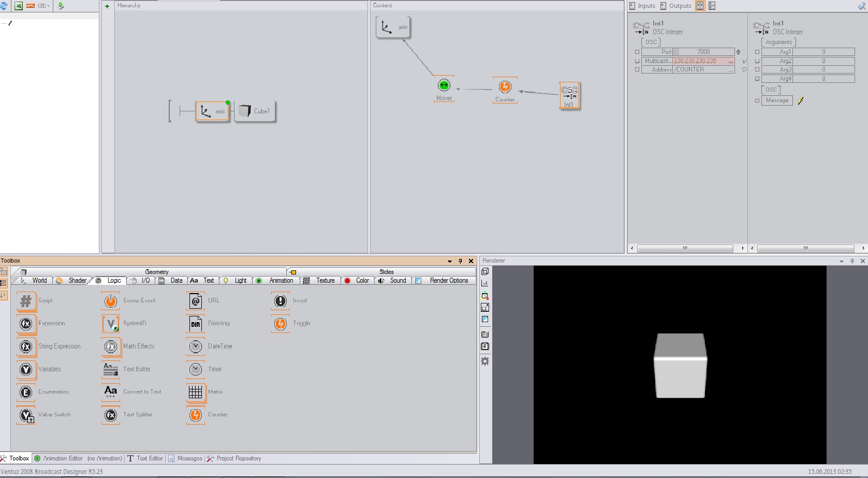Screen dimensions: 868x478
Task: Click the Inputs button
Action: (x=642, y=6)
